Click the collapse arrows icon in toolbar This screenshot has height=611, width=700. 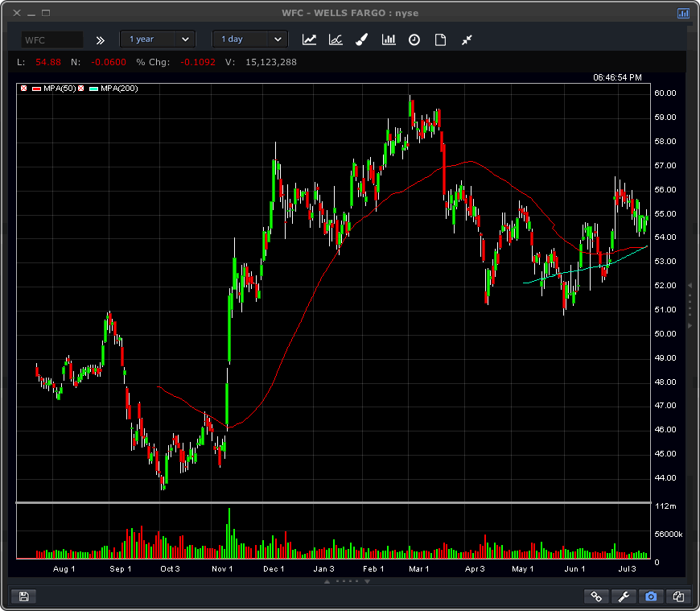point(467,39)
